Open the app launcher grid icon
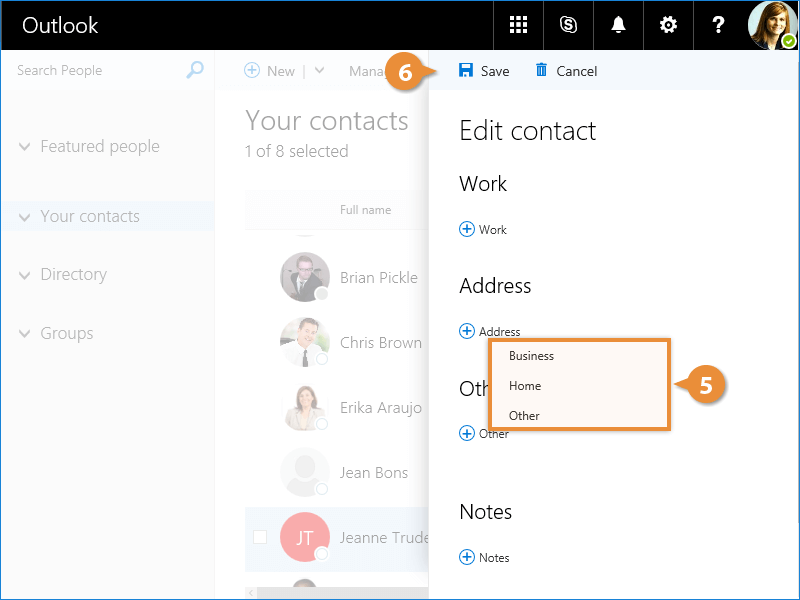This screenshot has width=800, height=600. (x=518, y=25)
